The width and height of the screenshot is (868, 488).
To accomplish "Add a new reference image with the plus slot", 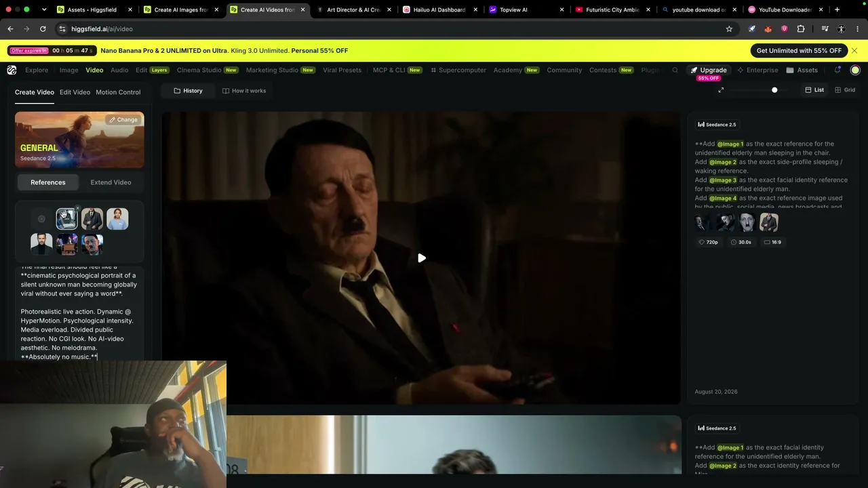I will point(41,219).
